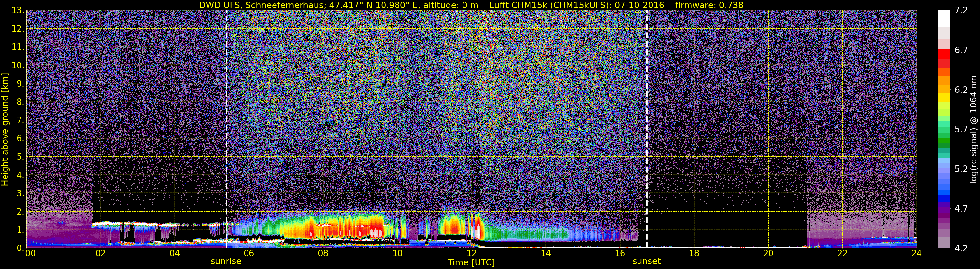Click the 'Time [UTC]' axis label
980x269 pixels.
471,262
